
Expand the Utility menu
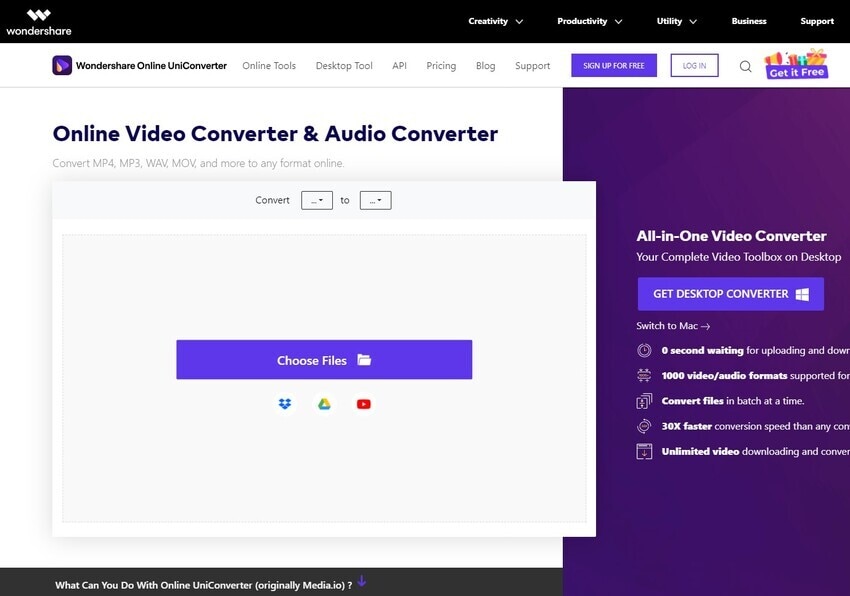click(x=677, y=21)
